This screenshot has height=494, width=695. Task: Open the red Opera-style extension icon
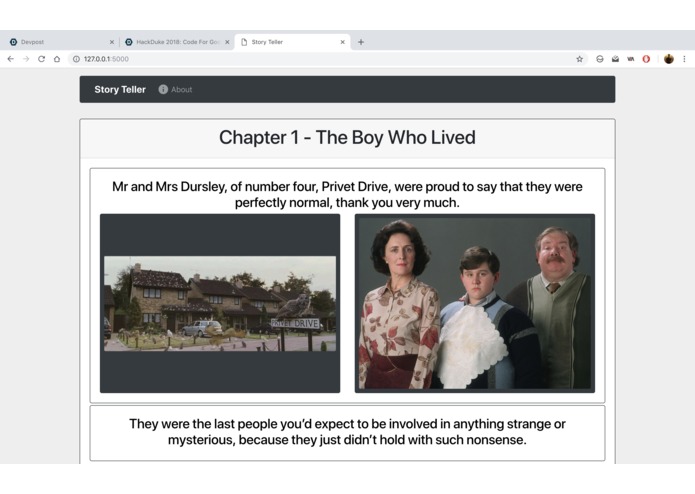pyautogui.click(x=646, y=59)
